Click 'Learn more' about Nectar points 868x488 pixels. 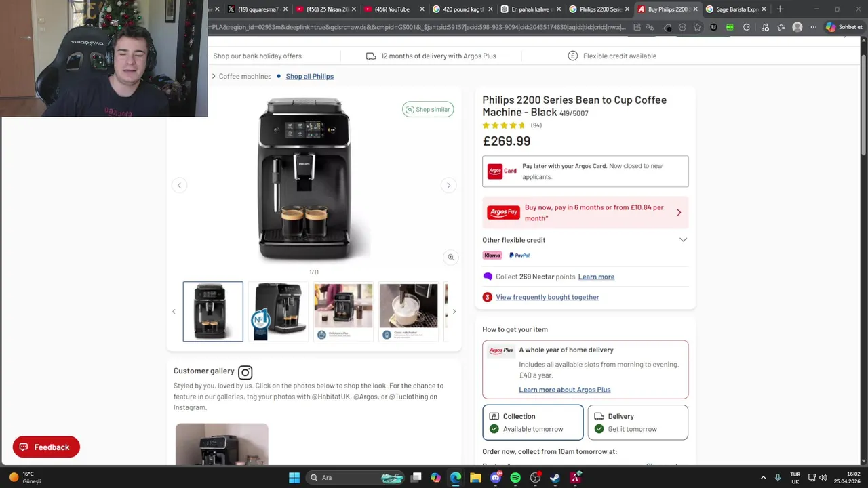[x=596, y=277]
